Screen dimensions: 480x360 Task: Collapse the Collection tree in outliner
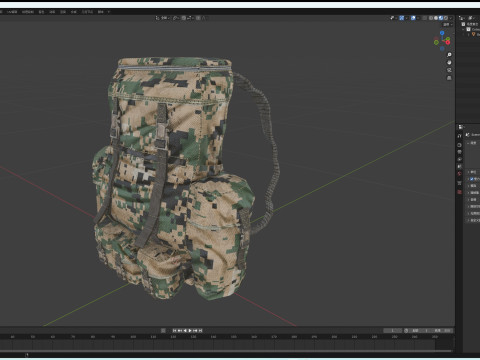click(x=463, y=29)
